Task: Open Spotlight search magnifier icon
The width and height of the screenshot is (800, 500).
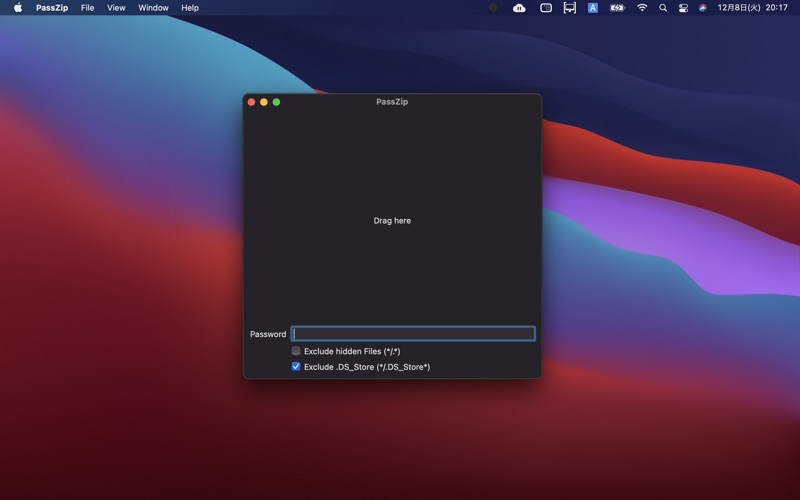Action: click(x=663, y=8)
